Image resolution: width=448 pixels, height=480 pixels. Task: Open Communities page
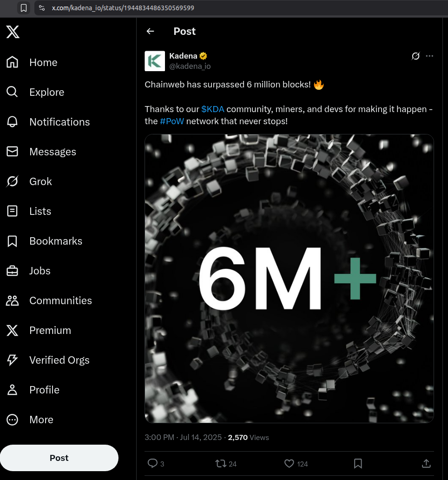(x=49, y=300)
